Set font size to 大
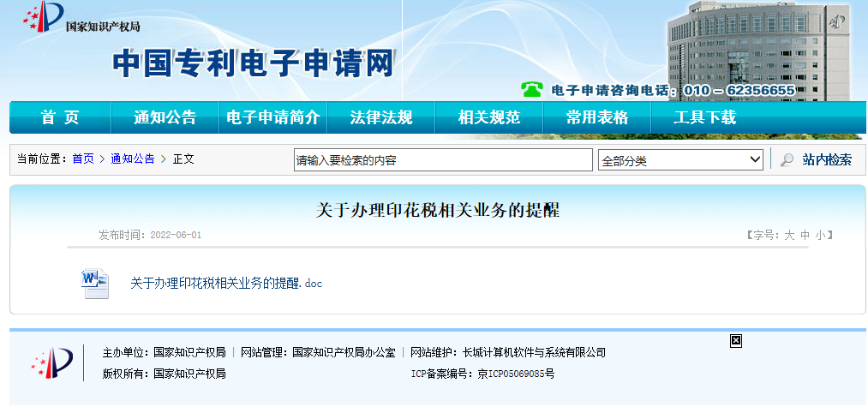This screenshot has height=407, width=868. [x=789, y=236]
